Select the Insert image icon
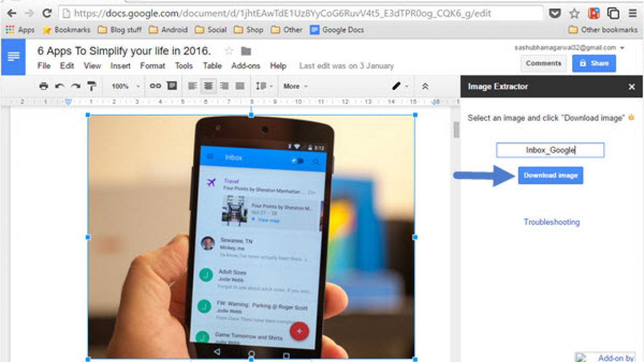Viewport: 644px width, 362px height. point(171,86)
